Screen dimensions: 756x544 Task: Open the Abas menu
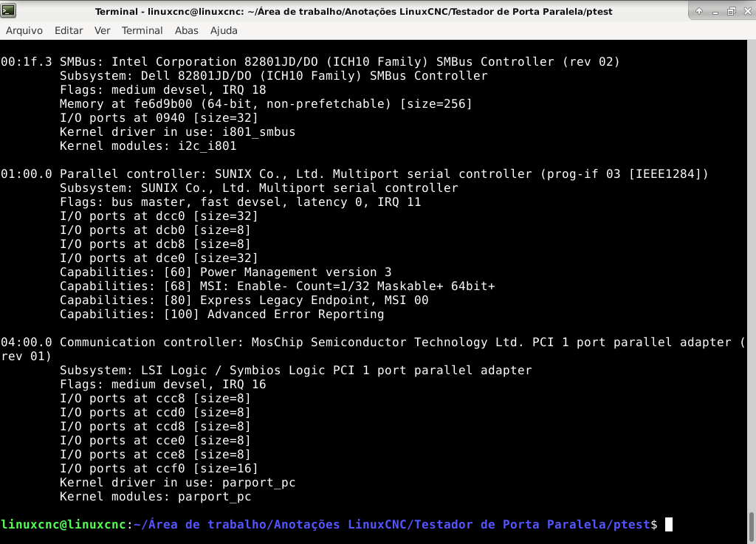tap(187, 30)
